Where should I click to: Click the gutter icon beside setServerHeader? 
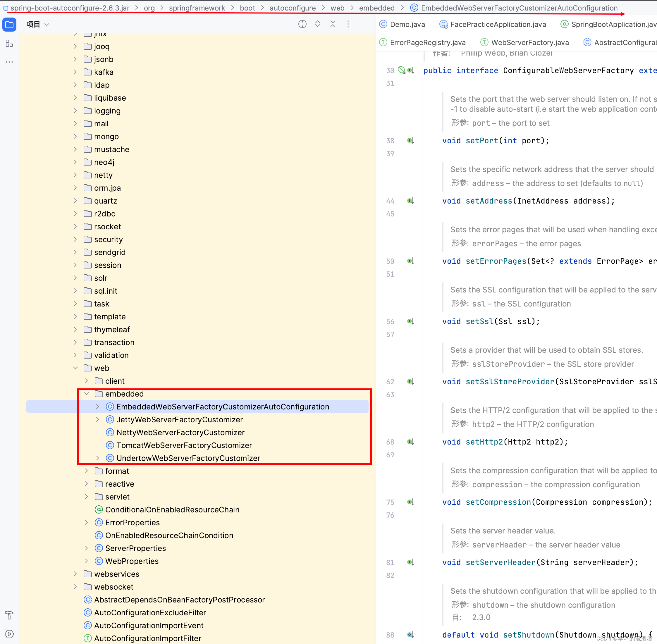click(x=411, y=562)
